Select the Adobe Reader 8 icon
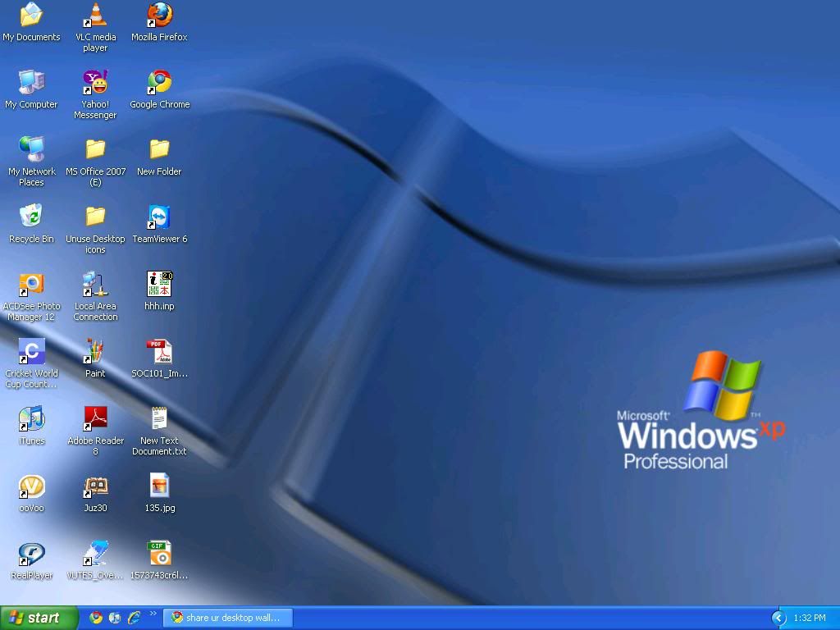The image size is (840, 630). click(x=96, y=419)
